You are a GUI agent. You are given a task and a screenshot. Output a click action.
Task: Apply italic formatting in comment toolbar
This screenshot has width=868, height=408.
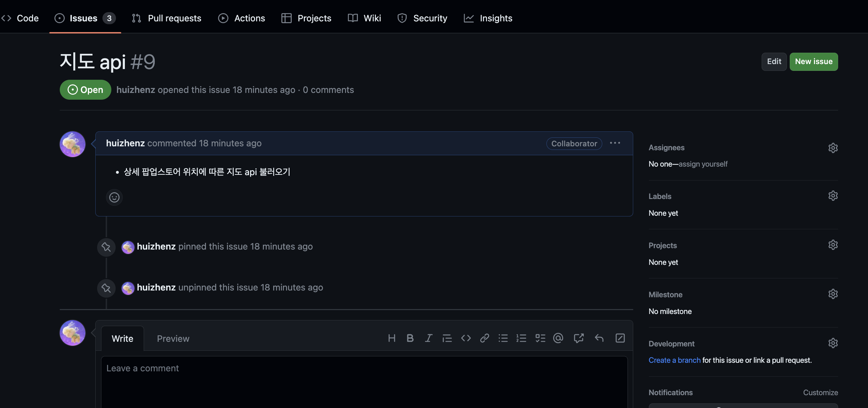[x=429, y=338]
